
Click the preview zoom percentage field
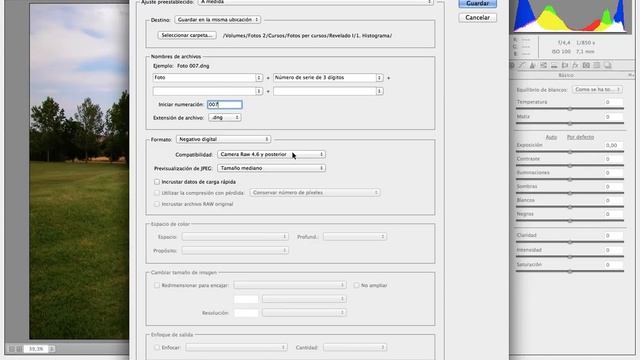point(36,349)
